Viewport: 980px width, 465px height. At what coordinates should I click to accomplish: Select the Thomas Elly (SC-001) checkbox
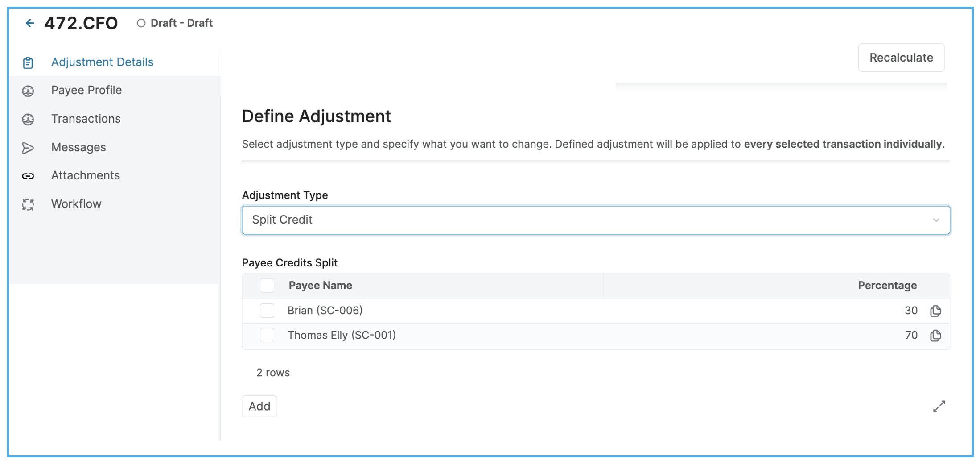click(267, 335)
